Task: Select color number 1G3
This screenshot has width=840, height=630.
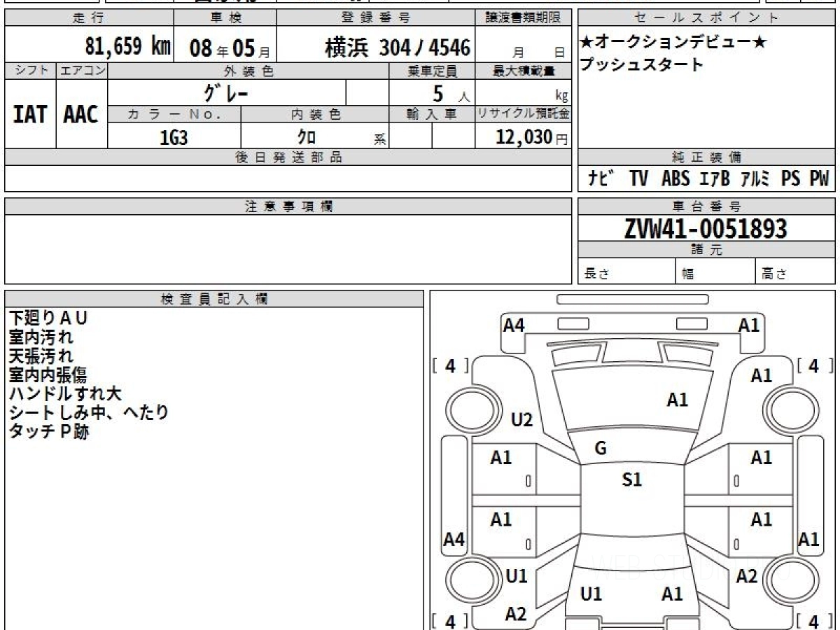Action: pos(174,137)
